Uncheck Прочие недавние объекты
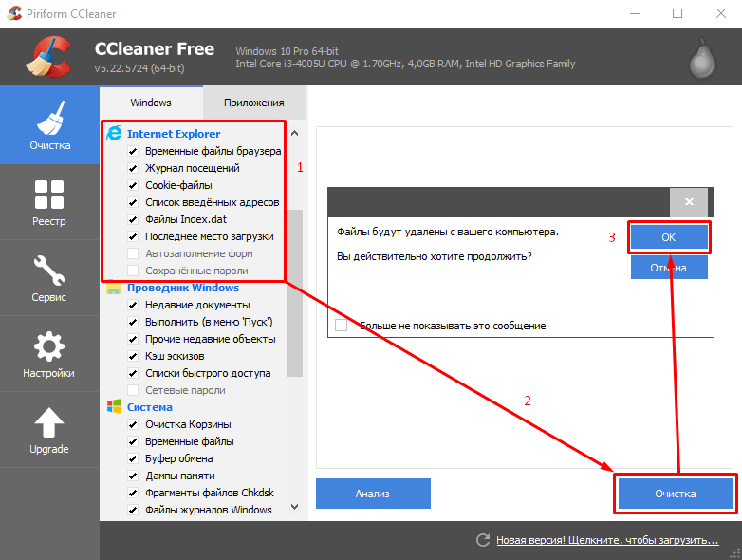Image resolution: width=742 pixels, height=560 pixels. point(133,340)
